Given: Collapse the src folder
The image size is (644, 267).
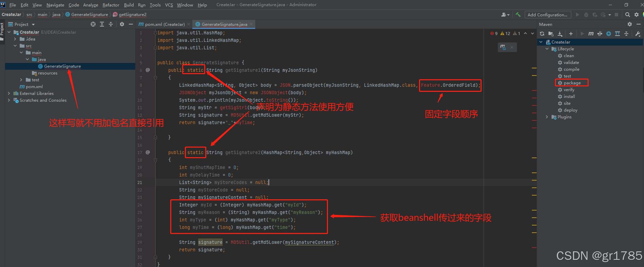Looking at the screenshot, I should pyautogui.click(x=15, y=46).
